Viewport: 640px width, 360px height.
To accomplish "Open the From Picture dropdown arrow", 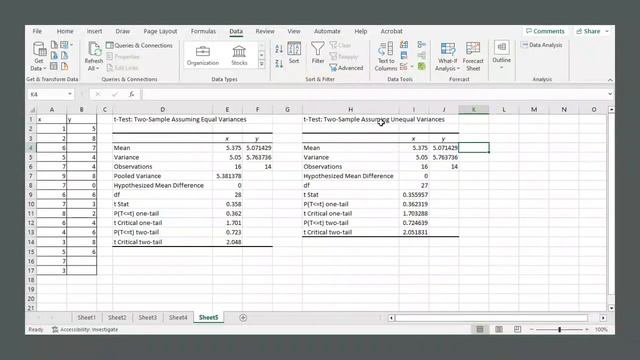I will [71, 44].
